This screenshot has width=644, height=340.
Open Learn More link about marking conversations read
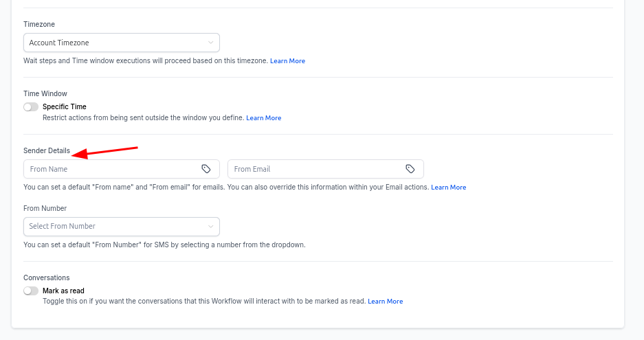pyautogui.click(x=385, y=302)
